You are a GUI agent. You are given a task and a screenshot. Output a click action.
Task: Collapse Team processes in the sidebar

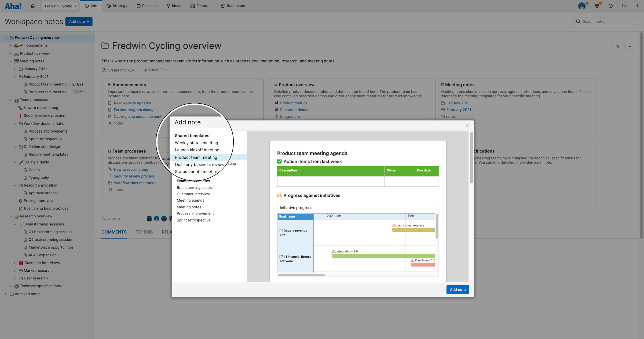11,100
